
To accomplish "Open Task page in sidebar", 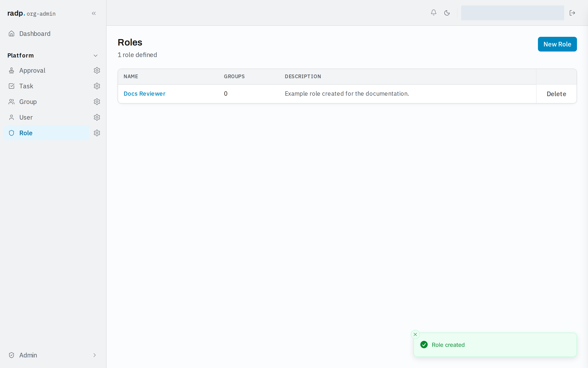I will [x=47, y=86].
